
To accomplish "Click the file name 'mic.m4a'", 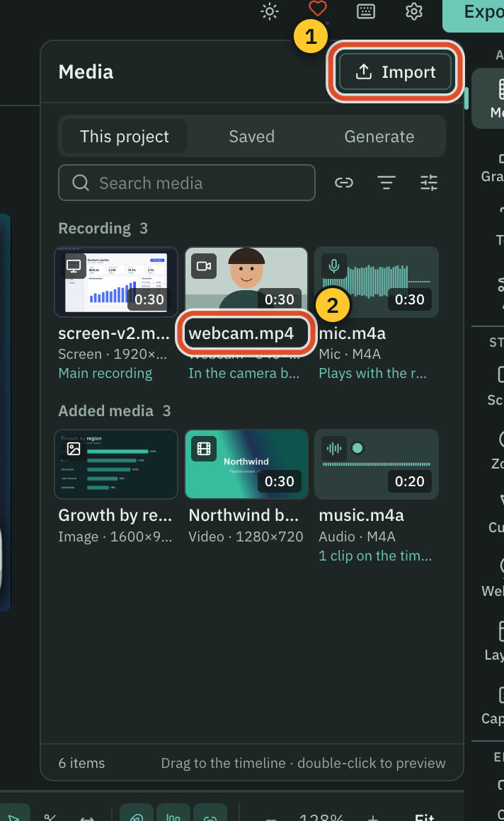I will point(352,333).
